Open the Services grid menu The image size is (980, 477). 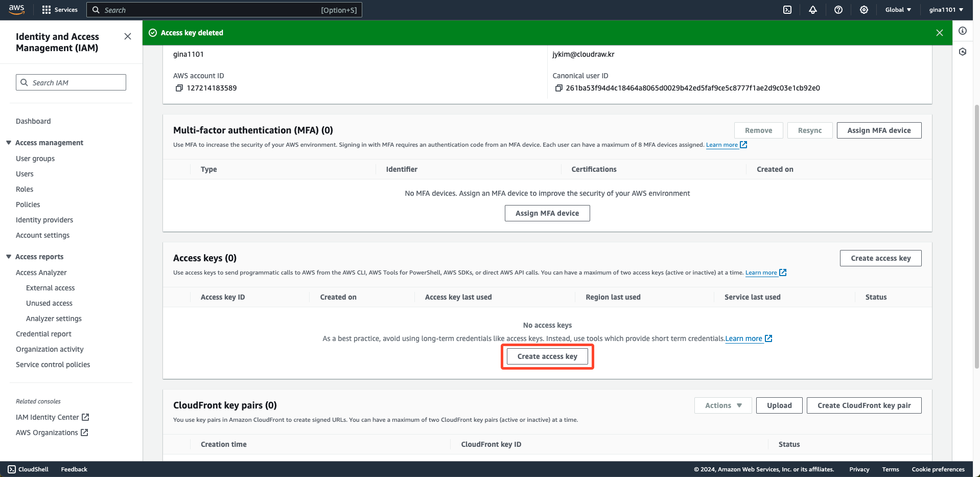pos(60,10)
